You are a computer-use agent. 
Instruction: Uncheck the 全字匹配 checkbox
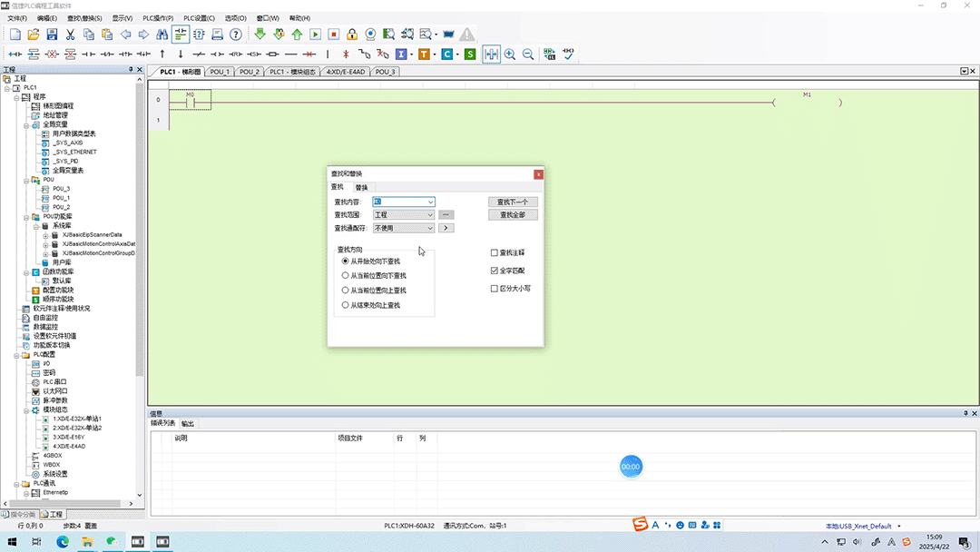click(x=495, y=271)
